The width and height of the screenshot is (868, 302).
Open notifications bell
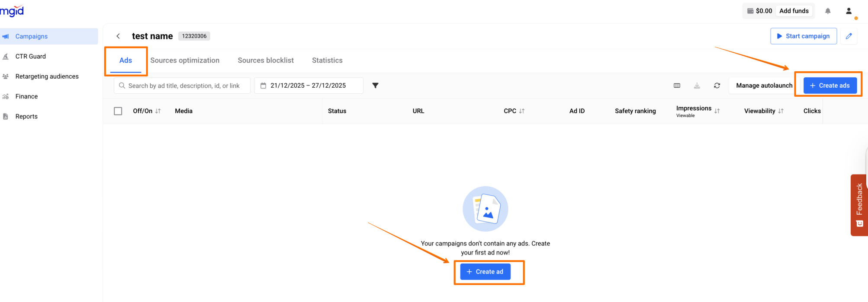click(828, 11)
